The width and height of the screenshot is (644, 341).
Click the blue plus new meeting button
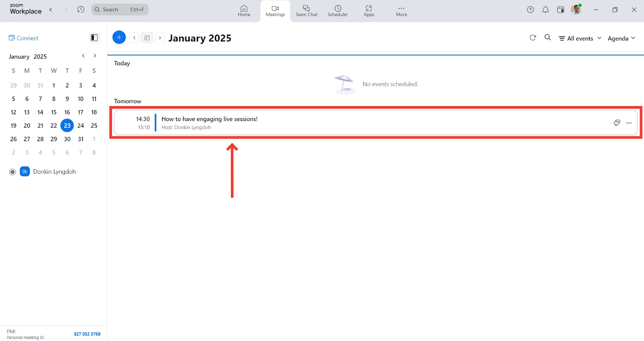click(x=119, y=37)
